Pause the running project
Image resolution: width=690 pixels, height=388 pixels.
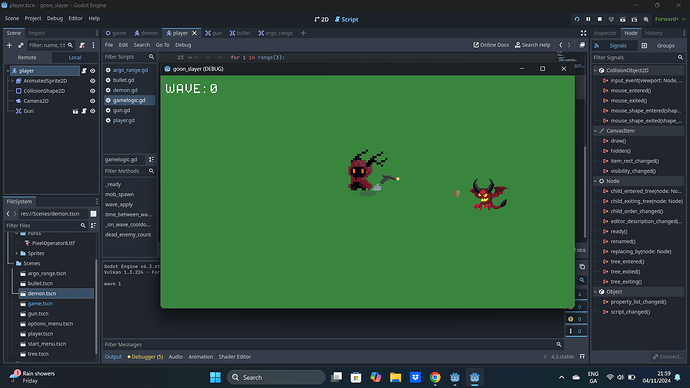tap(588, 19)
